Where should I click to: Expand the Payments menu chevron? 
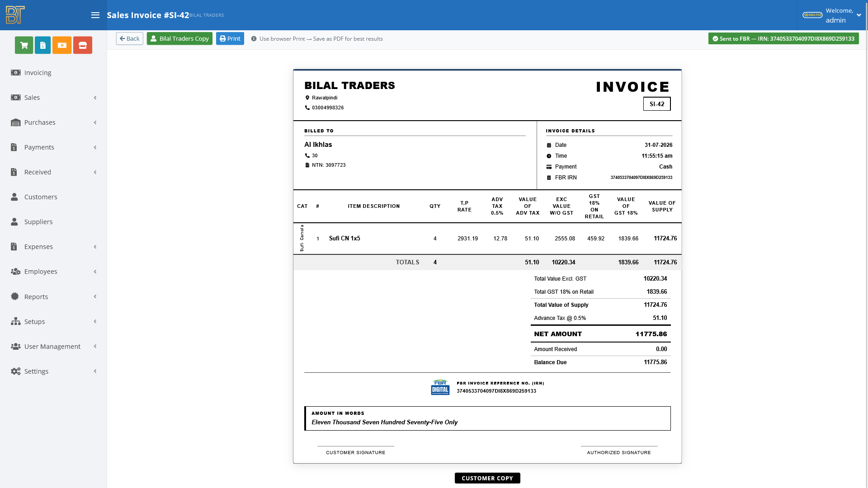coord(95,147)
